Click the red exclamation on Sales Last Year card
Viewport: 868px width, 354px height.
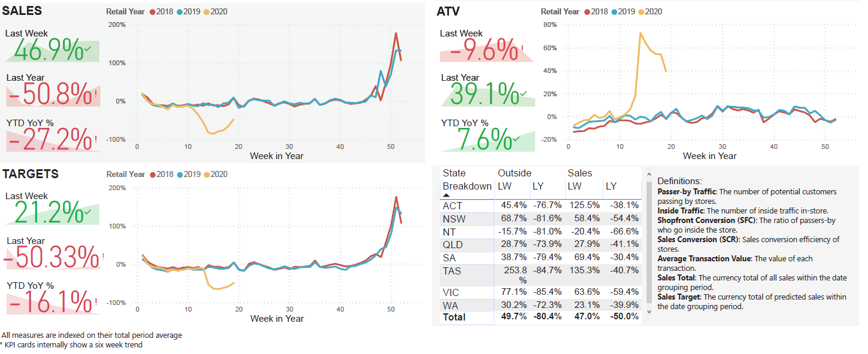click(x=96, y=94)
